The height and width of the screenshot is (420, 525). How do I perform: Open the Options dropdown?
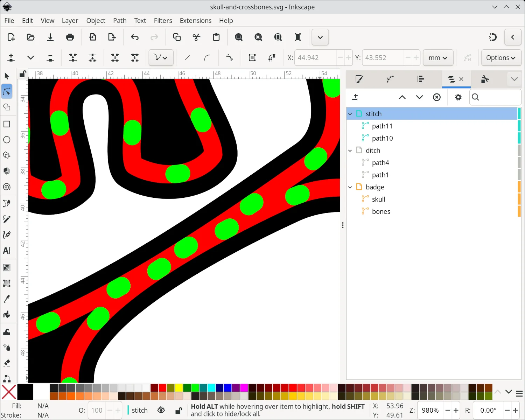click(x=501, y=58)
